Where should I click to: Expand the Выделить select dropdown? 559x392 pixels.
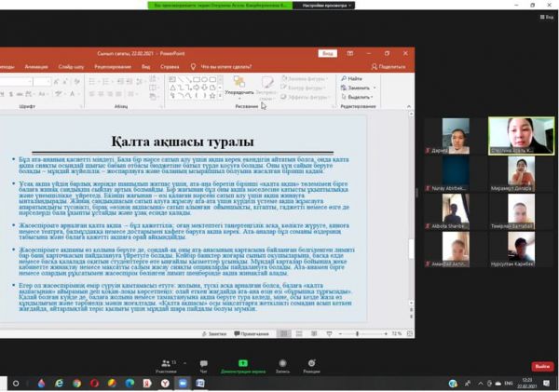coord(358,97)
